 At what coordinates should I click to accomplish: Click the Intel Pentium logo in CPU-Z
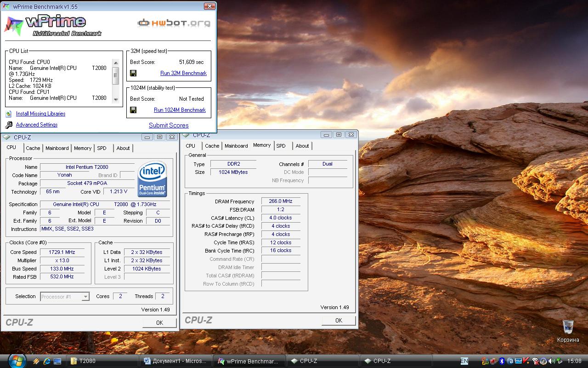click(153, 179)
